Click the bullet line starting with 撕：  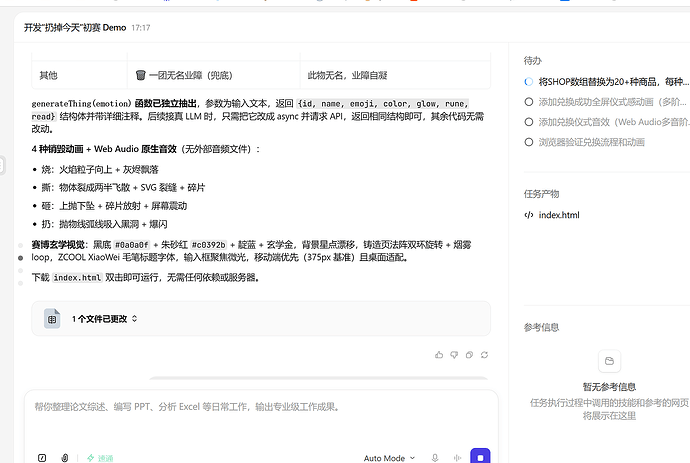[123, 187]
